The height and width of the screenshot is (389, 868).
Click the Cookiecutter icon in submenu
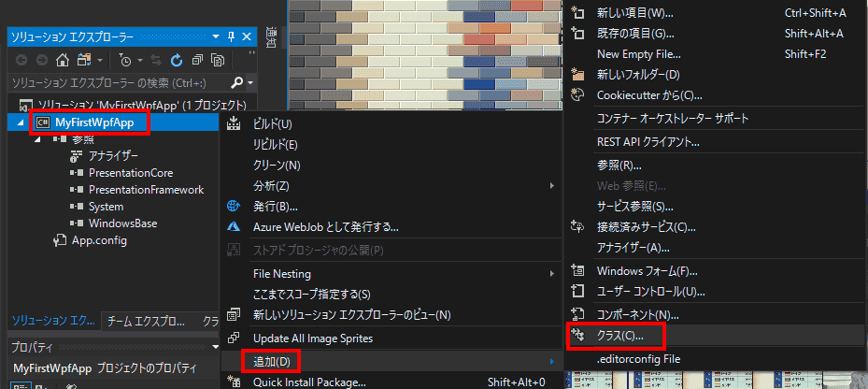[x=578, y=95]
